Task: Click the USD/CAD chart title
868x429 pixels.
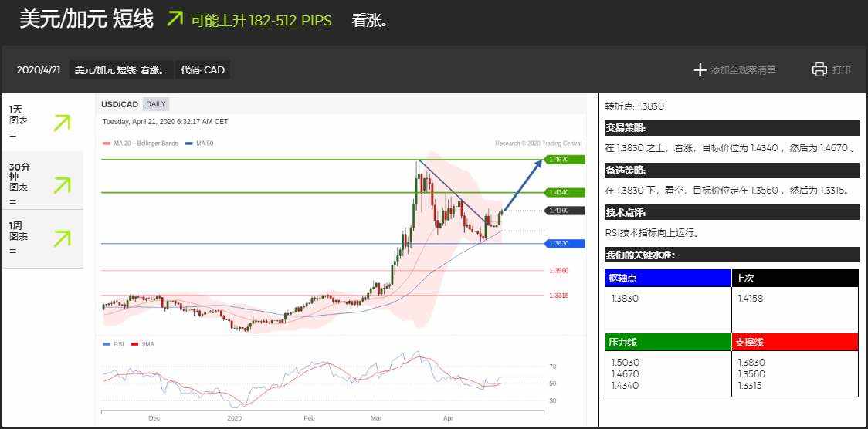Action: [120, 104]
